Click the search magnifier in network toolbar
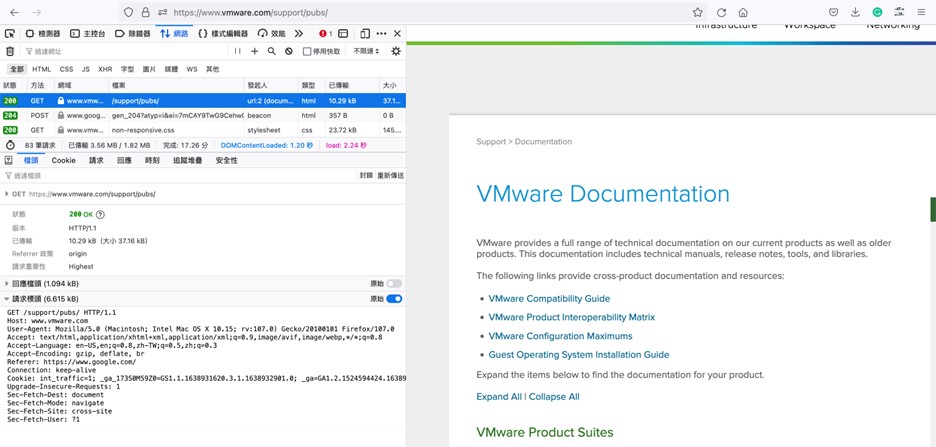 pyautogui.click(x=271, y=51)
